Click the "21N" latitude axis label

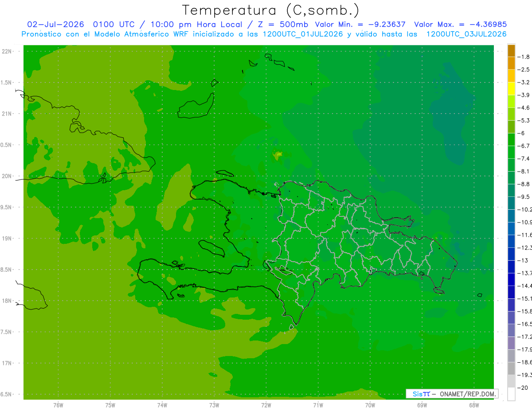click(7, 114)
